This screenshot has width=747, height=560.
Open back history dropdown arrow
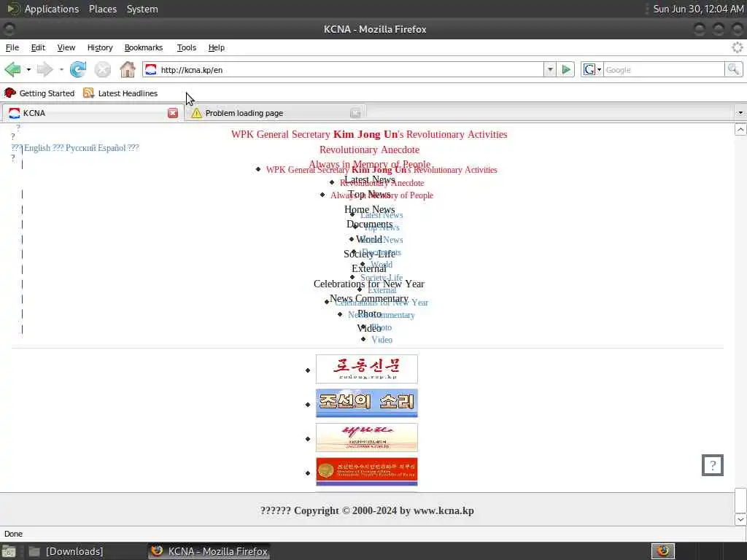click(x=28, y=69)
